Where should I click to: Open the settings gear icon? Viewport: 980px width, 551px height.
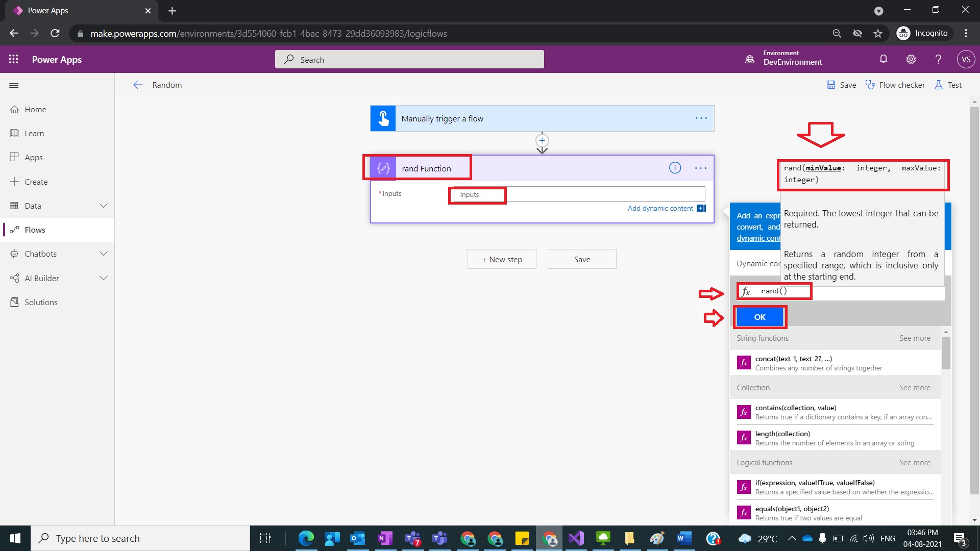coord(911,59)
